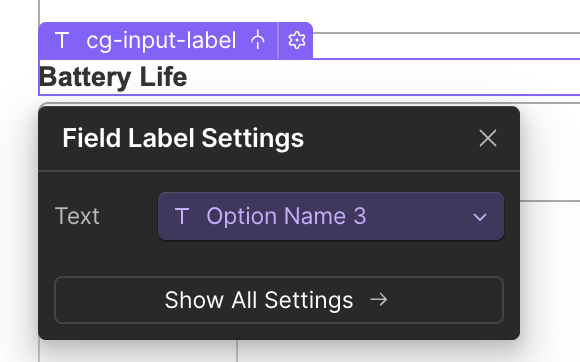The width and height of the screenshot is (580, 362).
Task: Select the Battery Life label text
Action: pyautogui.click(x=113, y=77)
